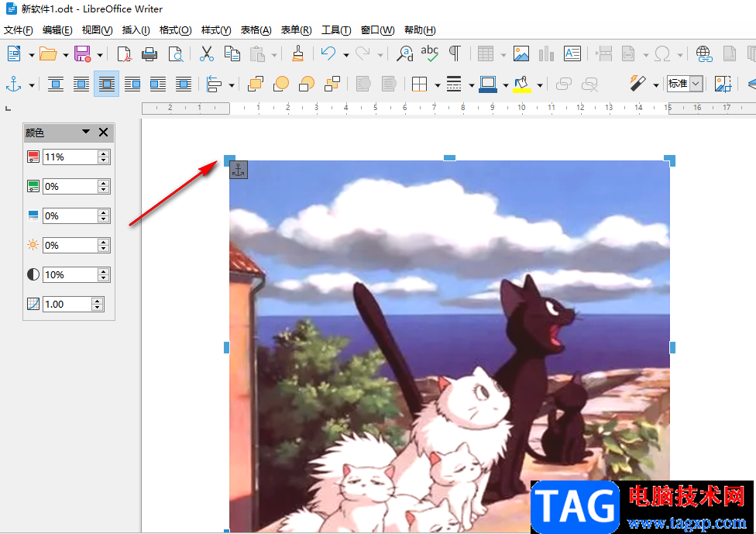Click the align objects icon
The height and width of the screenshot is (534, 756).
(214, 85)
